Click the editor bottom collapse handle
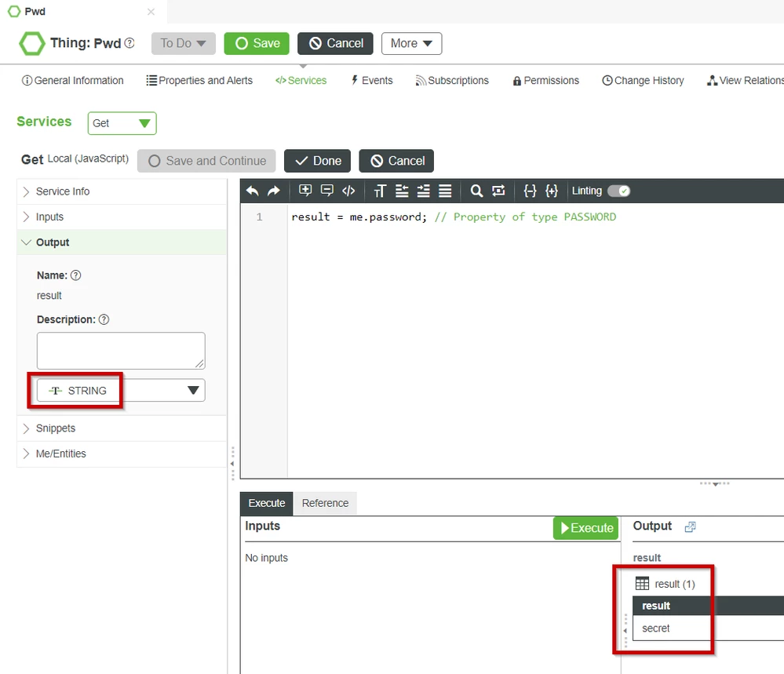 tap(715, 483)
